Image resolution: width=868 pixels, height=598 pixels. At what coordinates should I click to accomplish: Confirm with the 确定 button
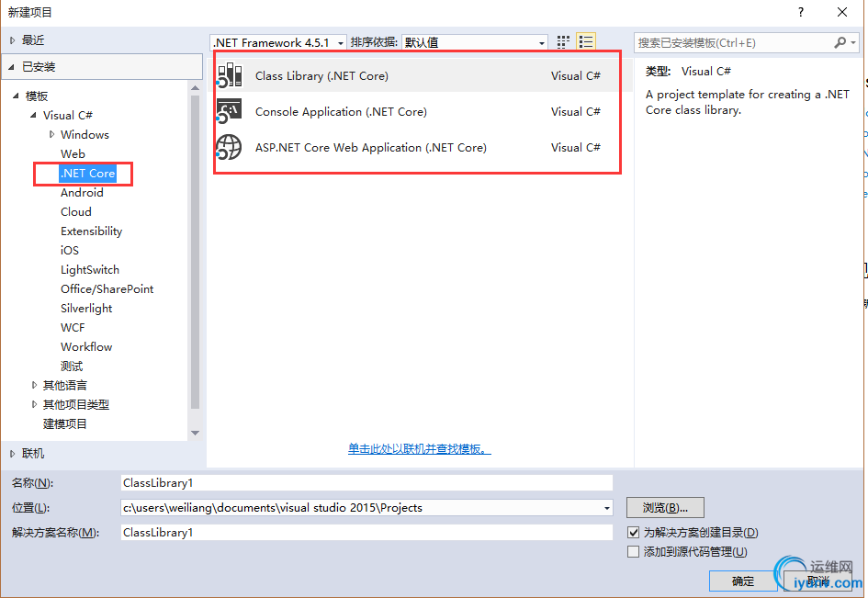742,581
